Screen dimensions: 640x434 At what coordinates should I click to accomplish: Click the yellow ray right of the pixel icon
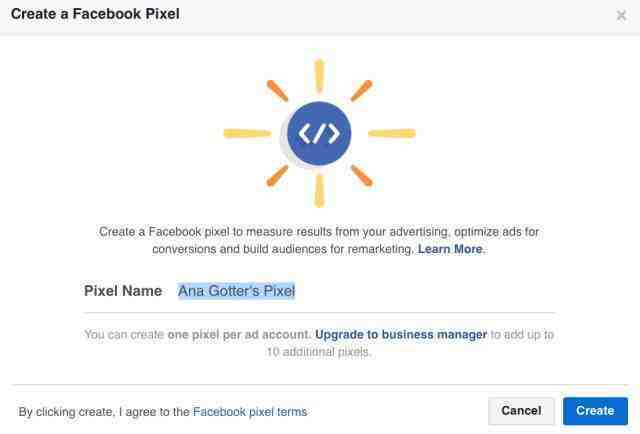pyautogui.click(x=392, y=133)
